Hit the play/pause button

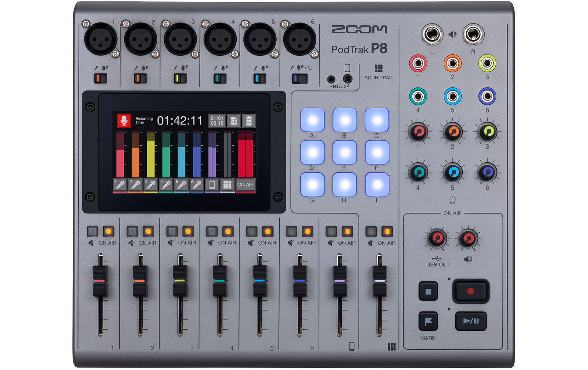click(471, 321)
